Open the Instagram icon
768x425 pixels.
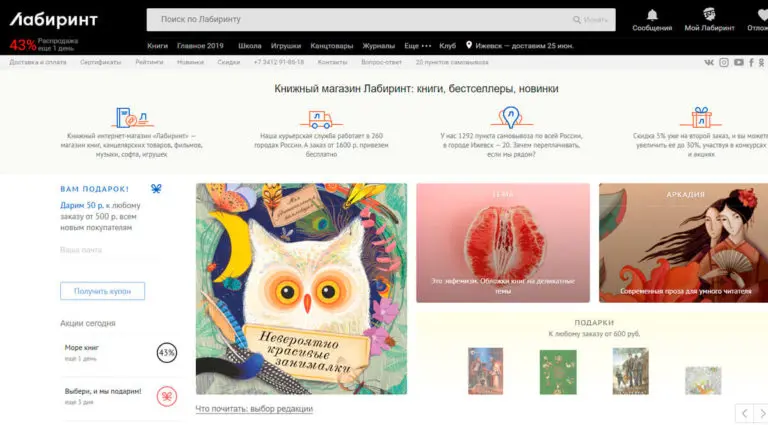[724, 62]
